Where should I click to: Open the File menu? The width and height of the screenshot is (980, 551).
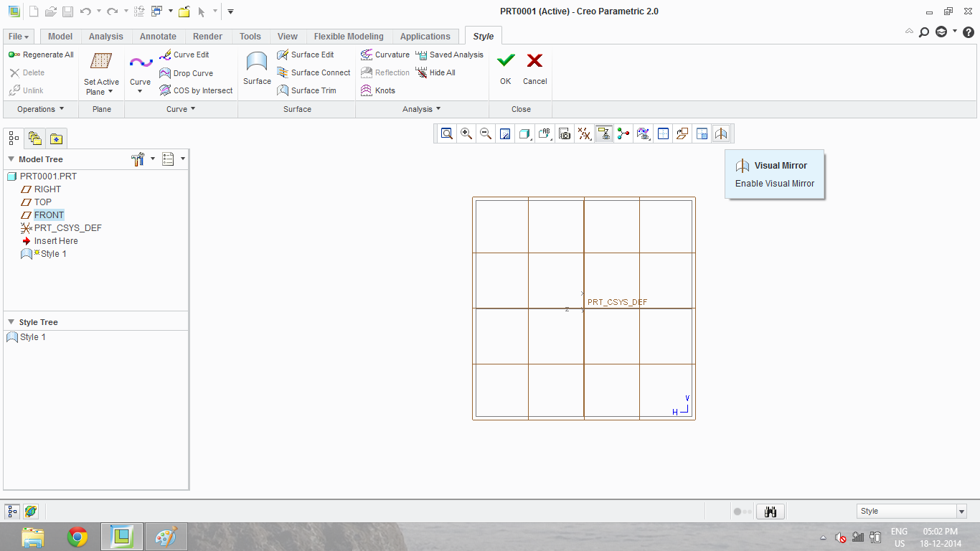(x=19, y=37)
